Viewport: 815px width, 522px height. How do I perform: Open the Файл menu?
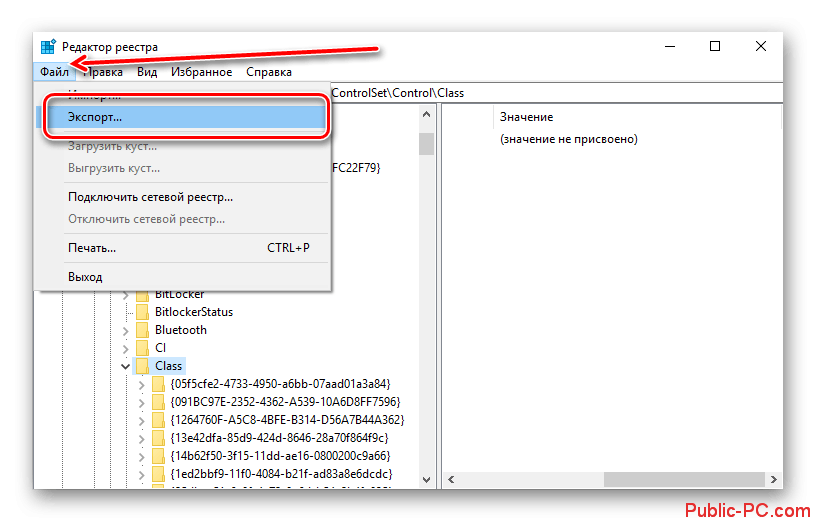(x=55, y=72)
